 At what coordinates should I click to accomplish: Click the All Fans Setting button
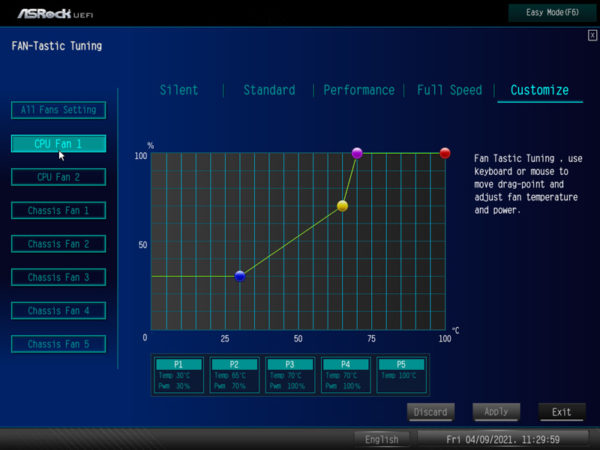click(x=59, y=110)
